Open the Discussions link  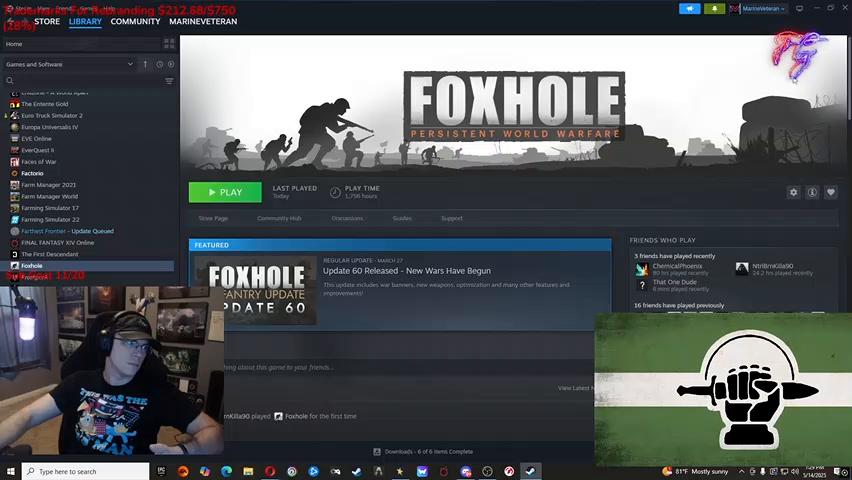(x=347, y=219)
